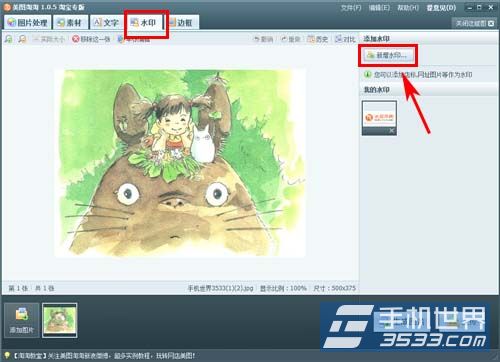500x362 pixels.
Task: Click the zoom out magnifier icon
Action: 22,39
